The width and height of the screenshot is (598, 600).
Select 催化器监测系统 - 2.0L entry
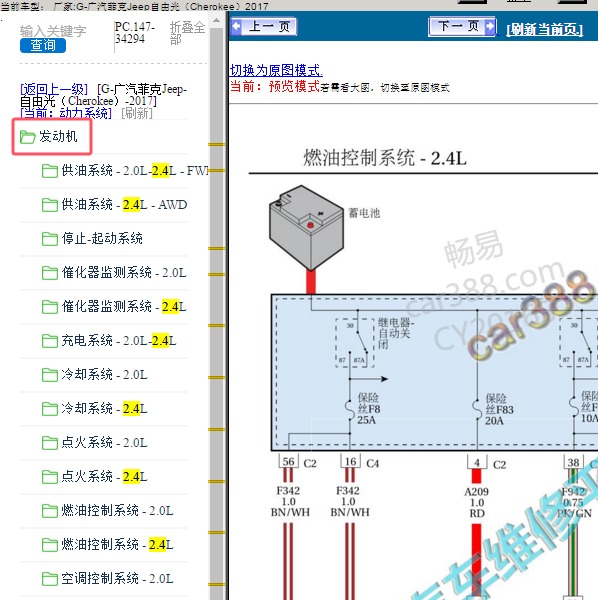point(124,272)
